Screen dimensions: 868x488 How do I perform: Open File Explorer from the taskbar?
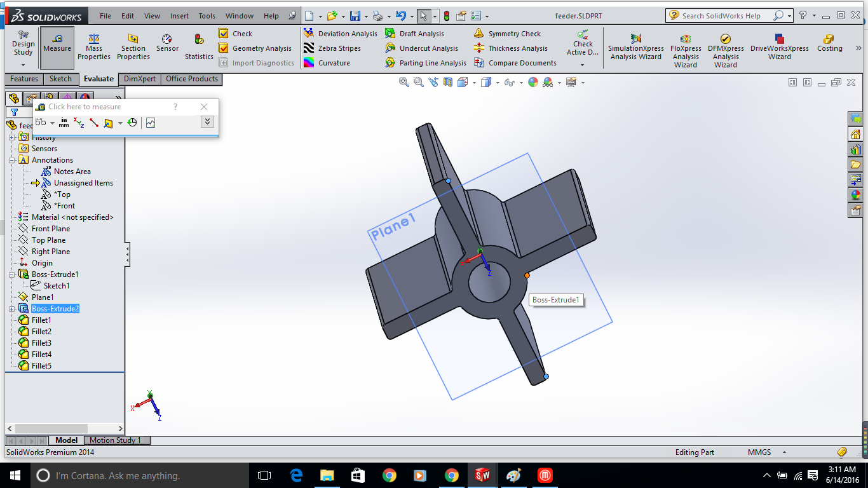click(327, 475)
